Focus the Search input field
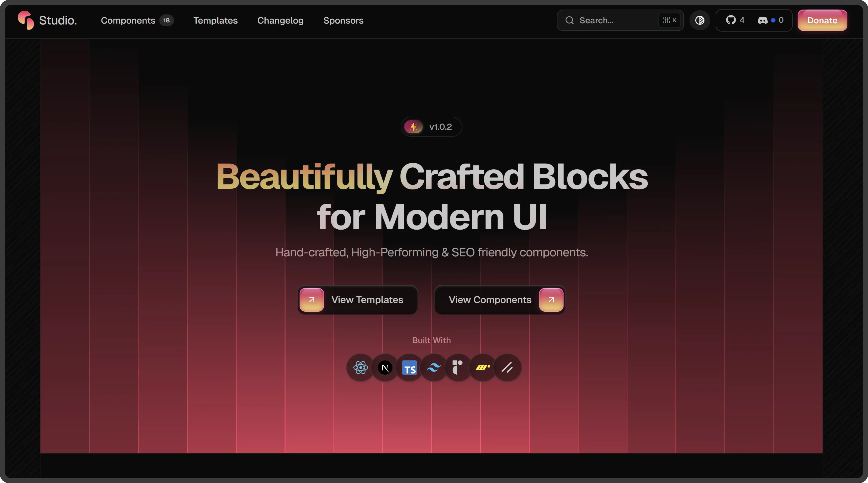 pyautogui.click(x=620, y=20)
